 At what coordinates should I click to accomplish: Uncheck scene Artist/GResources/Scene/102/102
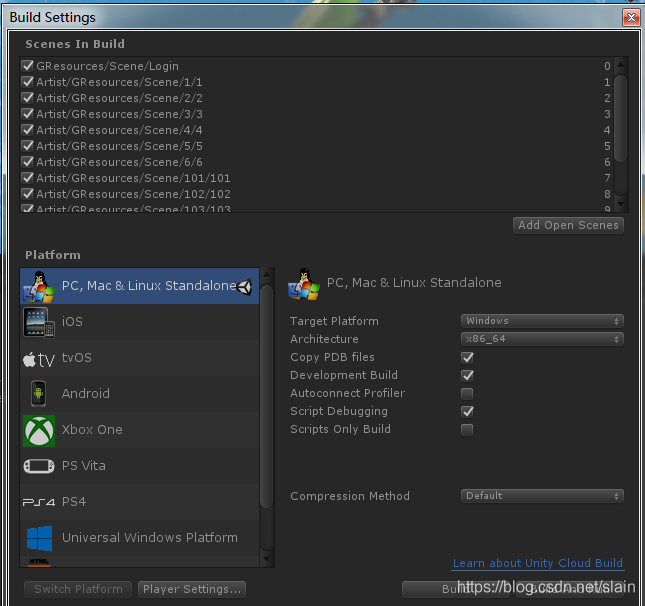point(28,194)
